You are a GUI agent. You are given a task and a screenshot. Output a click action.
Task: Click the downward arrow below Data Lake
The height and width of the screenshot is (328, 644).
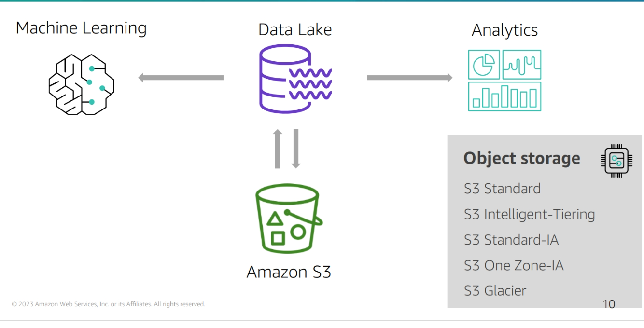pos(296,149)
